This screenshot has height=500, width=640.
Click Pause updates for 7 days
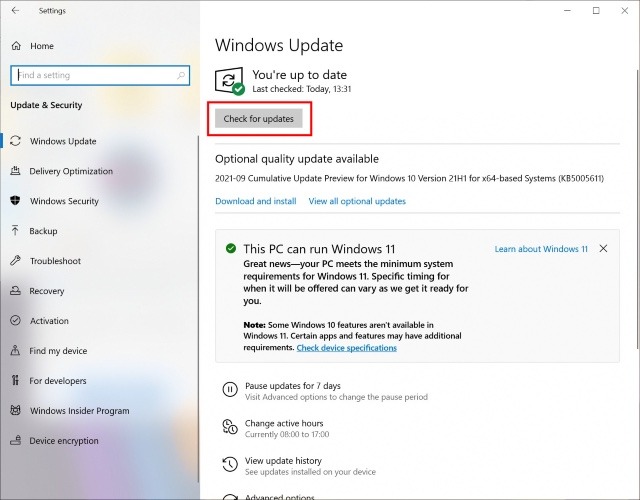click(293, 386)
